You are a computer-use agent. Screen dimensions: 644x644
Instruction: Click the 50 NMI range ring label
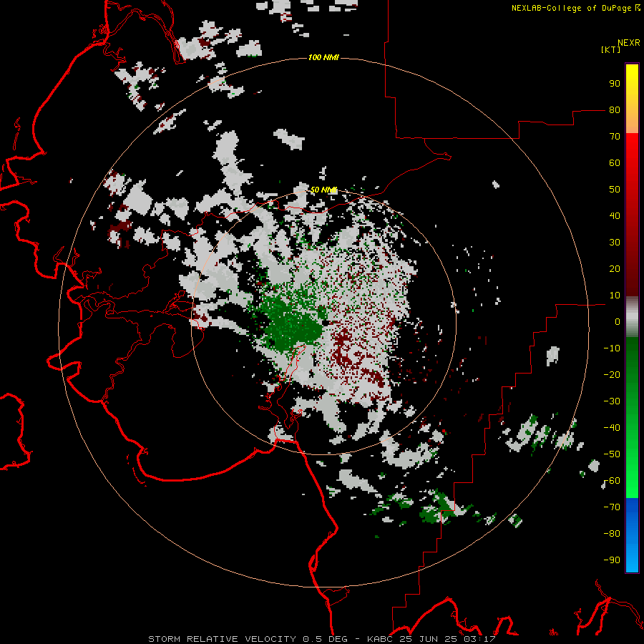(323, 190)
